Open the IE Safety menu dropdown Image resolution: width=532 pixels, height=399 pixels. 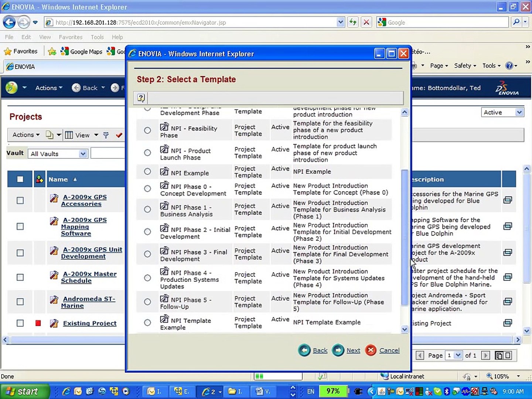tap(465, 66)
